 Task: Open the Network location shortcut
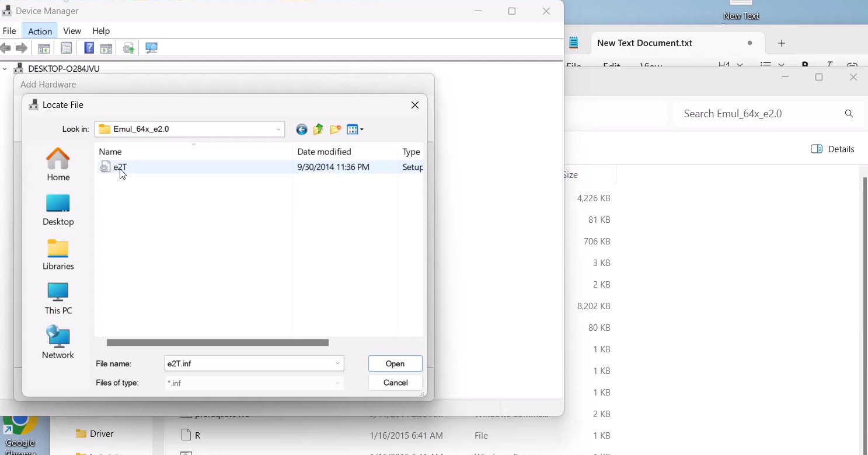point(58,342)
